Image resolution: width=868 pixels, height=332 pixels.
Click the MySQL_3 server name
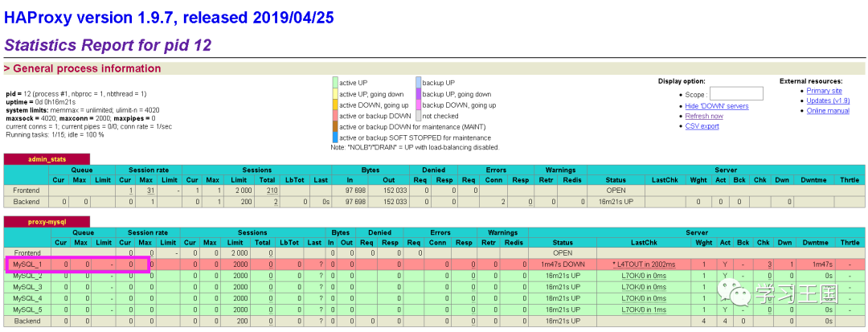tap(27, 287)
